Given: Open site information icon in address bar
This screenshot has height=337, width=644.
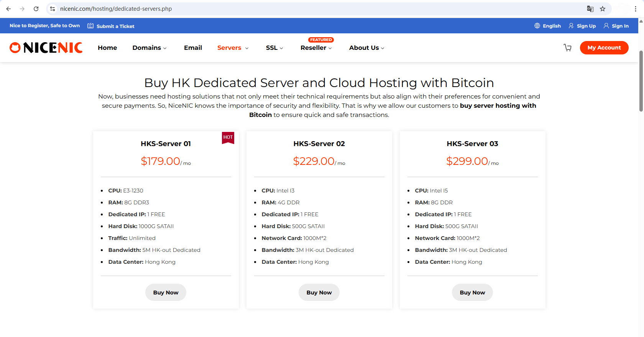Looking at the screenshot, I should pos(53,9).
